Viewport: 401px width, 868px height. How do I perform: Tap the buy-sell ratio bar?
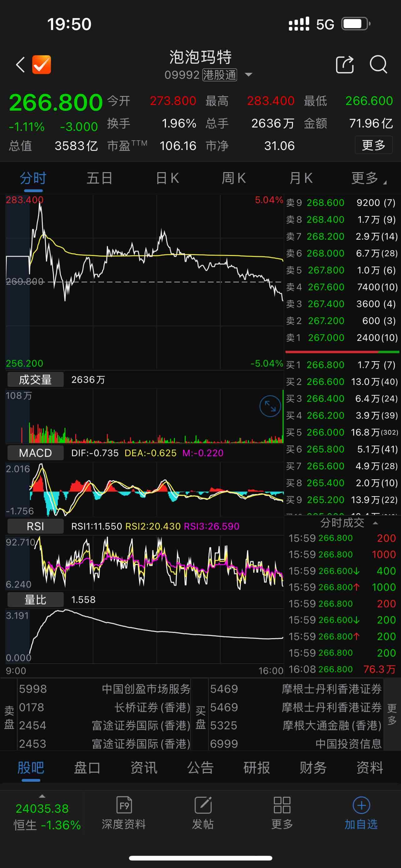point(342,352)
